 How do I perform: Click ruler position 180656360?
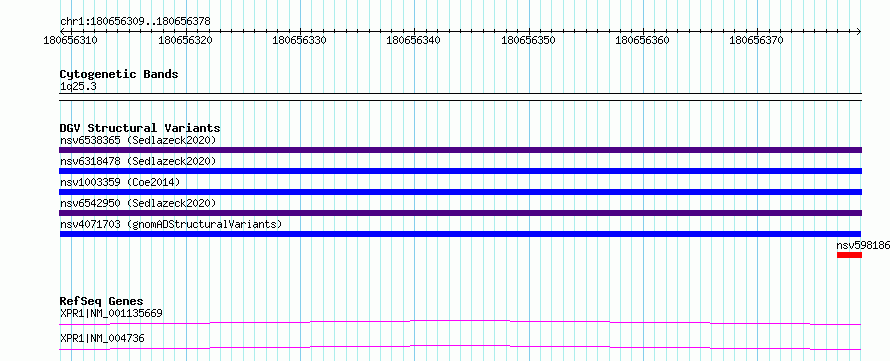click(x=642, y=40)
